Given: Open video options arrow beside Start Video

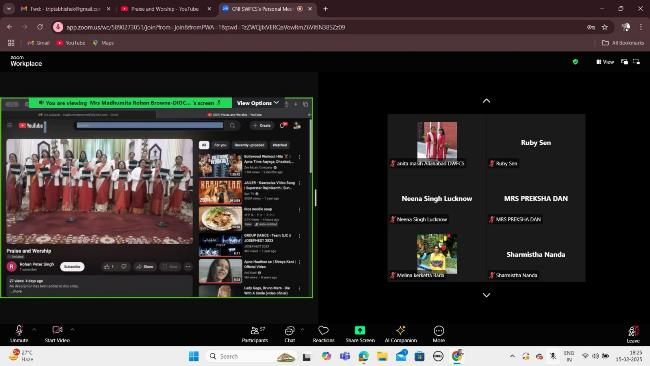Looking at the screenshot, I should [x=73, y=330].
